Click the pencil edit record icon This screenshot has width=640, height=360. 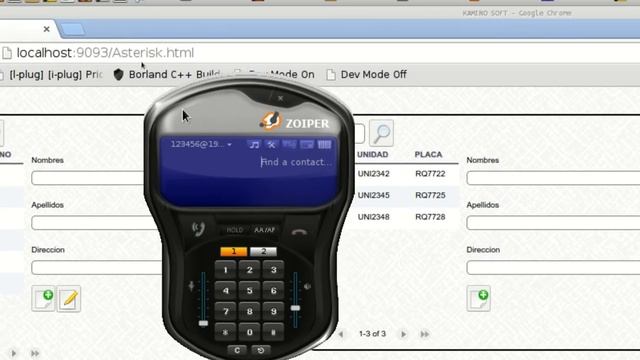pyautogui.click(x=69, y=299)
